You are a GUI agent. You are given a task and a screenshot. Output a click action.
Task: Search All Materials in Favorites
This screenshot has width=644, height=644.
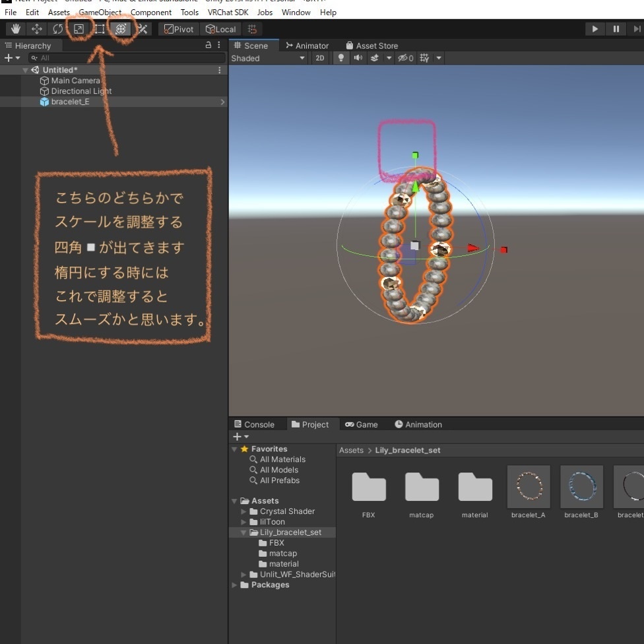coord(278,460)
